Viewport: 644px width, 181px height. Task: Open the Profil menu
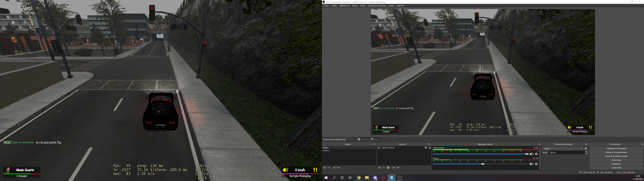pos(363,6)
